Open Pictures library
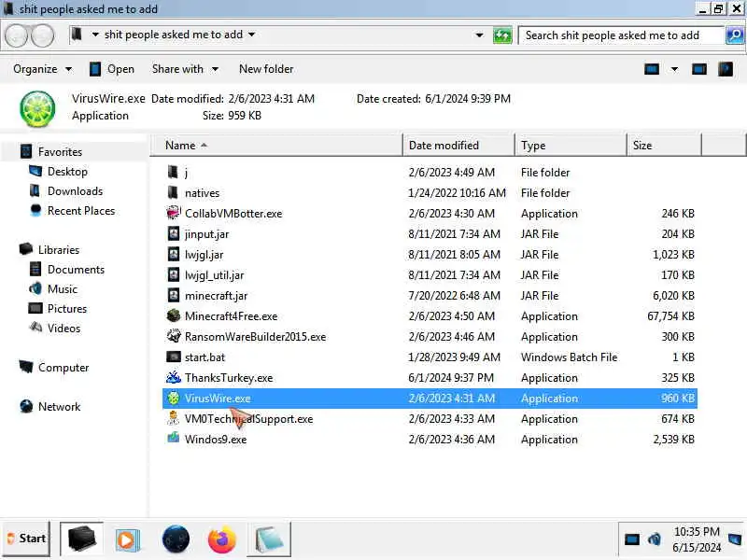This screenshot has height=560, width=747. tap(66, 308)
